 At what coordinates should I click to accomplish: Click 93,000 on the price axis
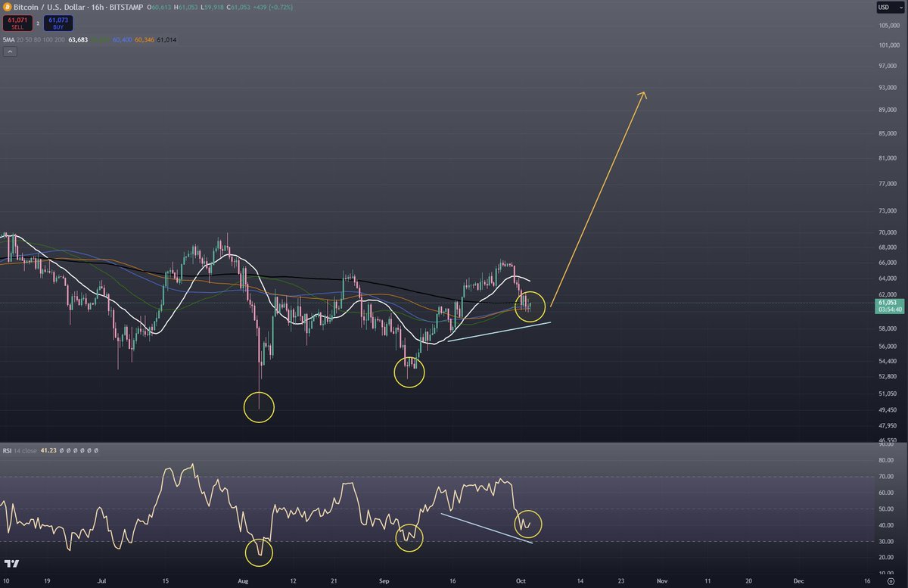(886, 88)
